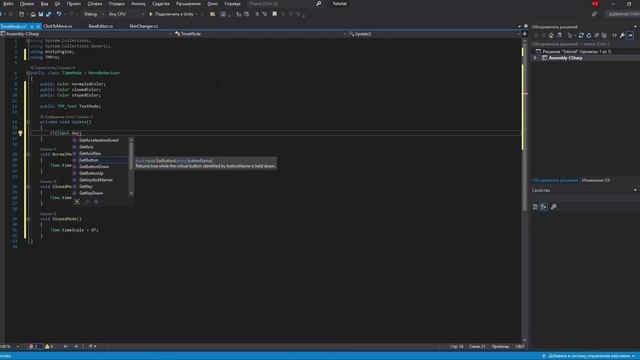The image size is (640, 360).
Task: Click Properties panel property pages wrench icon
Action: (553, 207)
